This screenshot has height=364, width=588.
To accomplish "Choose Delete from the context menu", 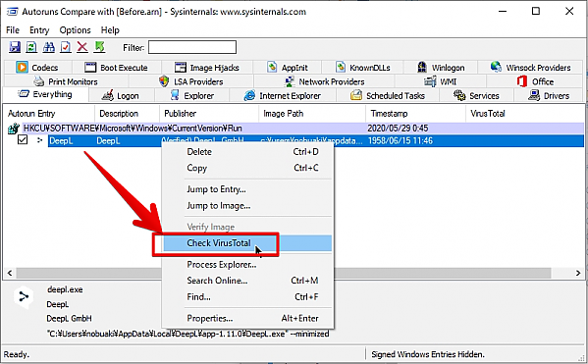I will [247, 152].
